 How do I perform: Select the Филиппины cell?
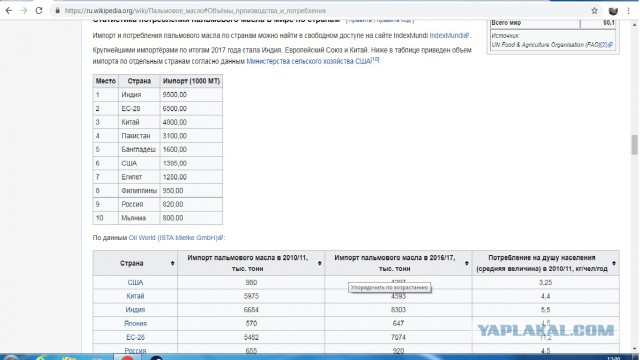[139, 191]
